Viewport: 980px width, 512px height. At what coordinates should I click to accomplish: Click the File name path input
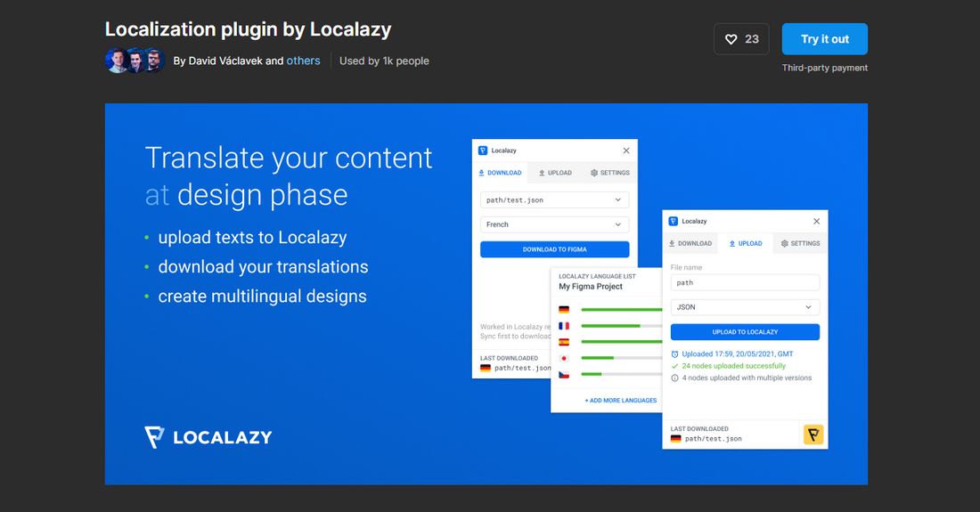745,283
